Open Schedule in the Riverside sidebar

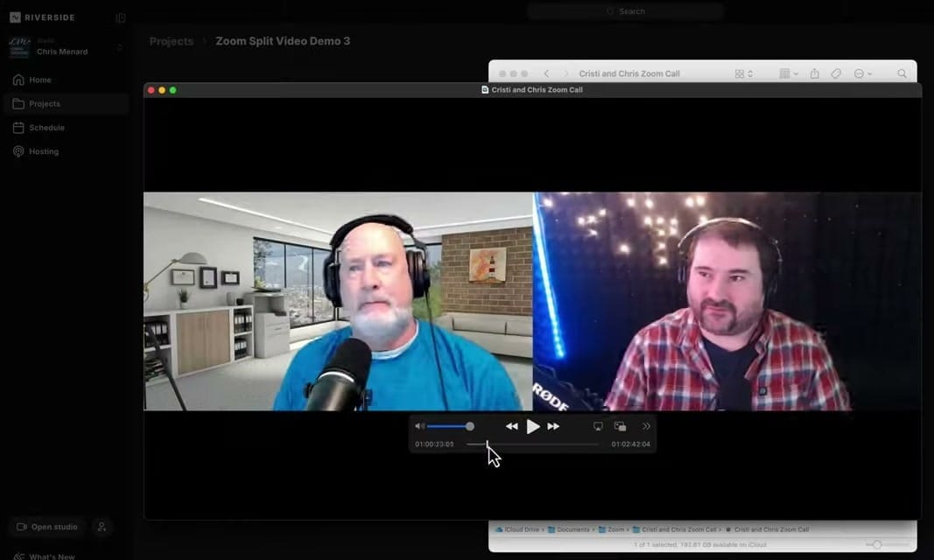[66, 128]
